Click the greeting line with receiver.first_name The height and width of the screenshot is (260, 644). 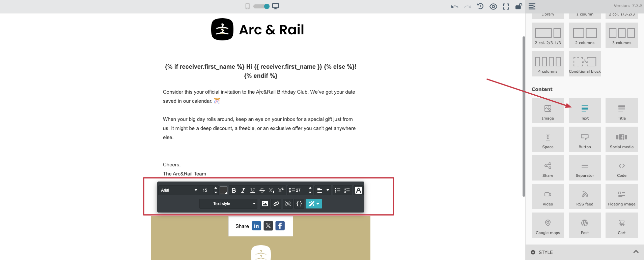point(261,71)
